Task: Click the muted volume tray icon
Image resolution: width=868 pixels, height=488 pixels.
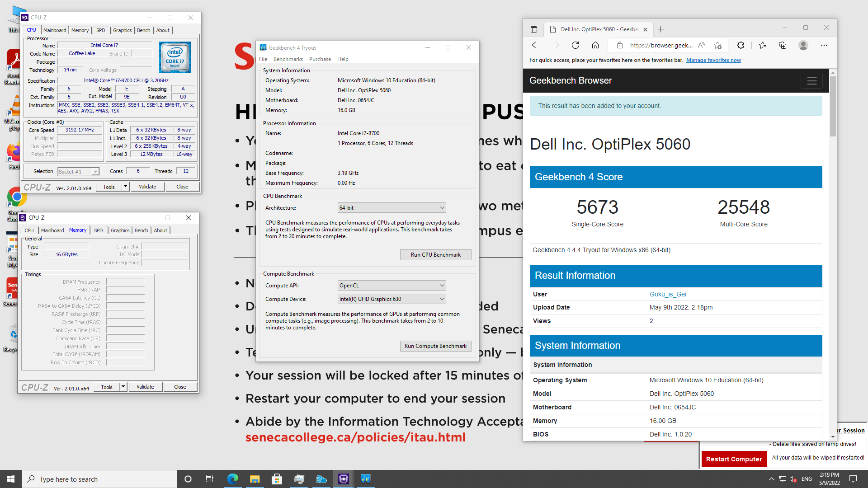Action: pos(793,479)
